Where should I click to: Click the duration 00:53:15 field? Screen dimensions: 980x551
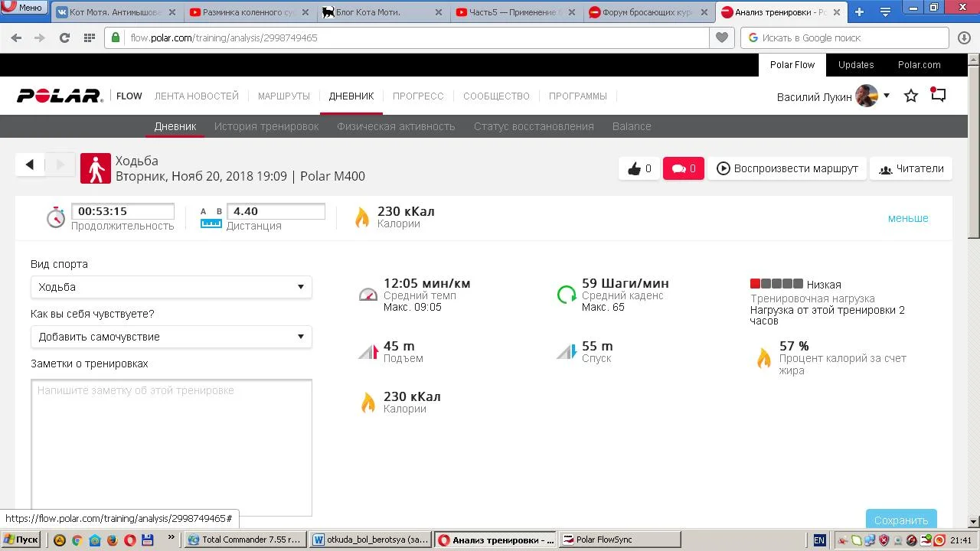click(x=122, y=212)
